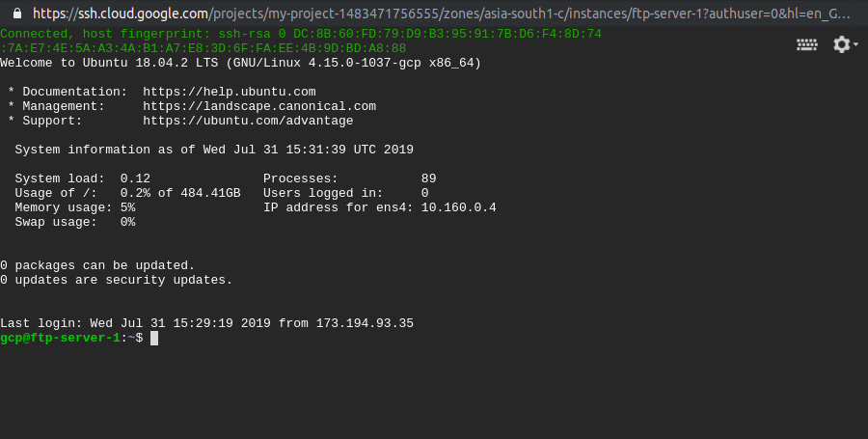Open the settings gear icon

tap(841, 44)
